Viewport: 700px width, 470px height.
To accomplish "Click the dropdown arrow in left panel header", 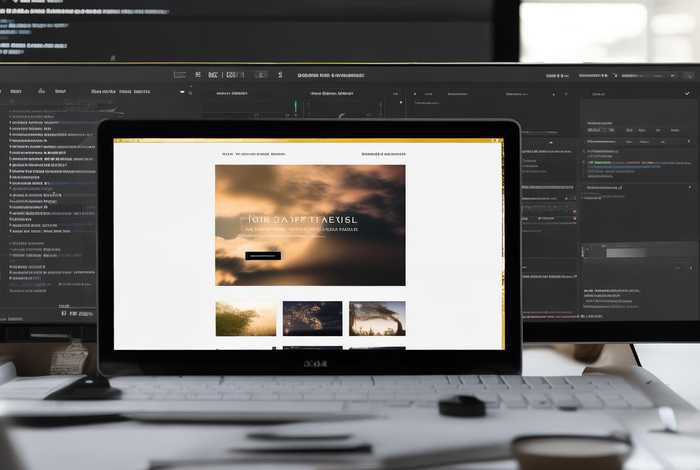I will tap(182, 91).
